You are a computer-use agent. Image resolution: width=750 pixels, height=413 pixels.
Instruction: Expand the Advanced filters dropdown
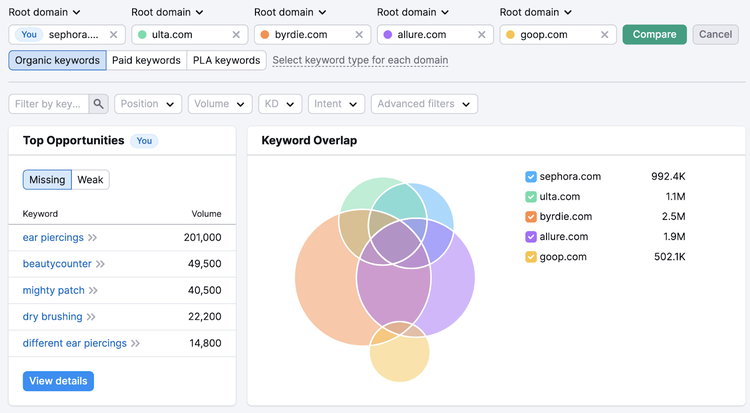click(424, 104)
